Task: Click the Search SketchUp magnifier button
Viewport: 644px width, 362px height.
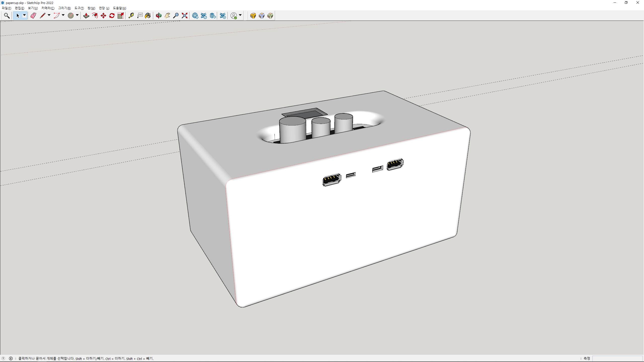Action: tap(7, 16)
